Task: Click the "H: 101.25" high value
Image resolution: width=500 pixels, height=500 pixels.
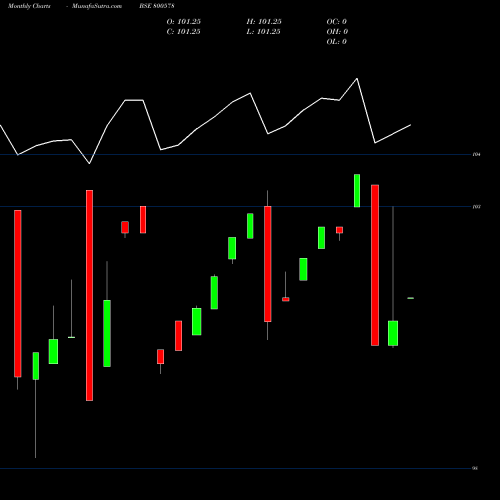Action: click(264, 22)
